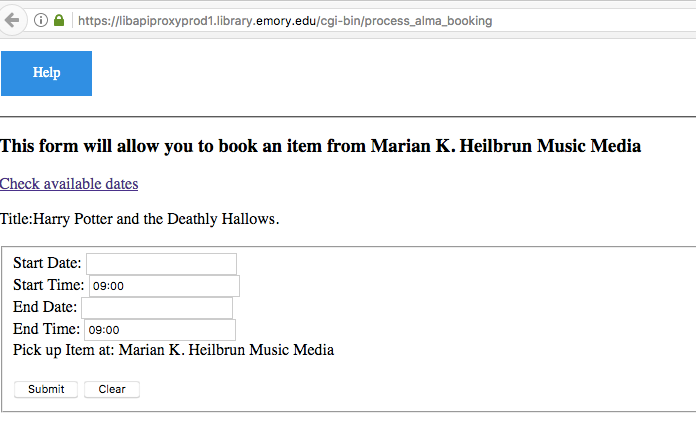Click the Start Time label text
The width and height of the screenshot is (696, 436).
(48, 285)
